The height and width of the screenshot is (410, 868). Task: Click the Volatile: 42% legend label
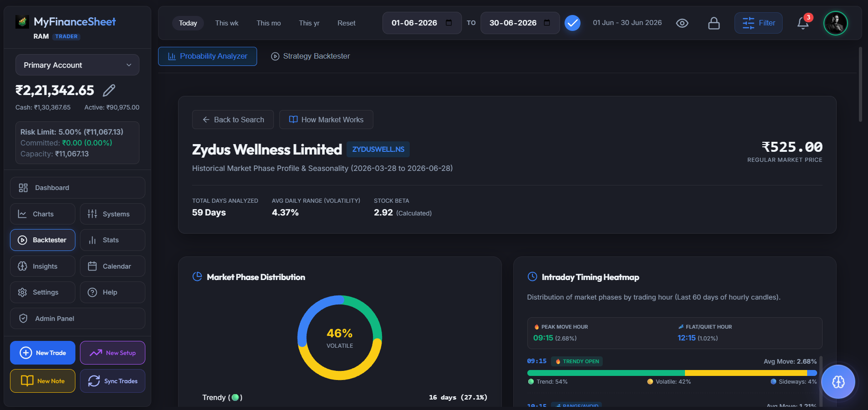click(x=673, y=382)
